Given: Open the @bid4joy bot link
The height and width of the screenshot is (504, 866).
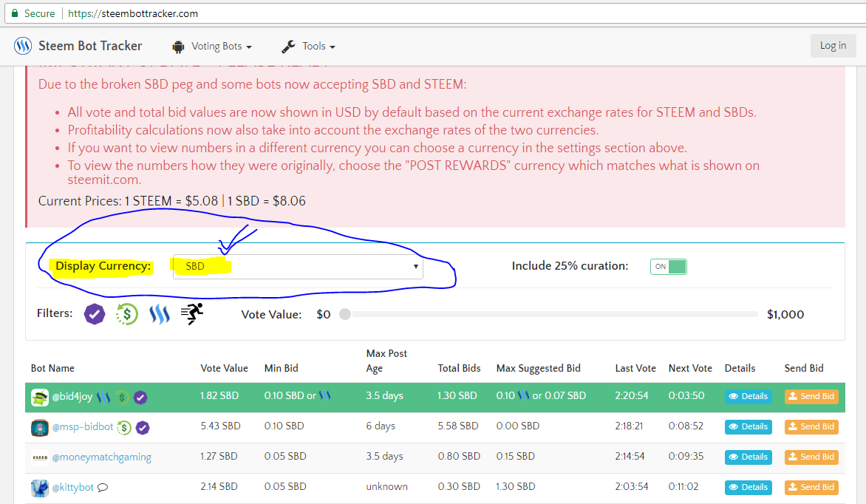Looking at the screenshot, I should (x=72, y=397).
